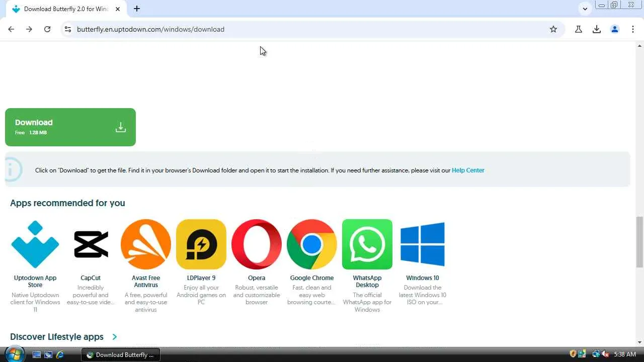The image size is (644, 362).
Task: View site information icon in address bar
Action: pos(67,29)
